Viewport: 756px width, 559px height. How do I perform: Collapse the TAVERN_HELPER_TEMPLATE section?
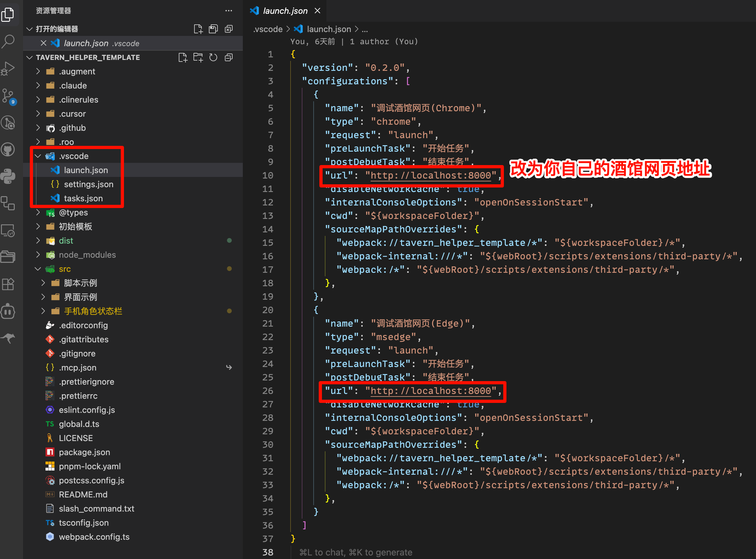click(30, 57)
